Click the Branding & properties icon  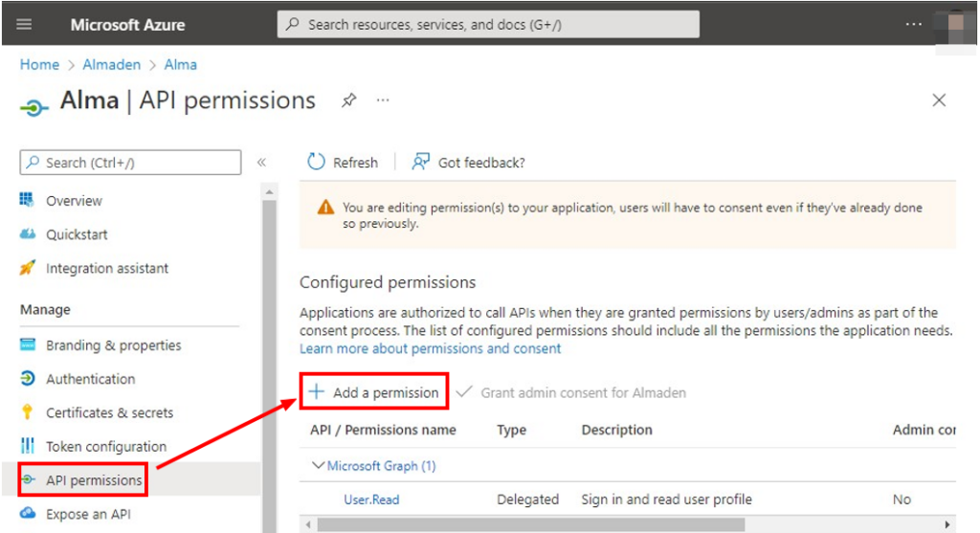[x=28, y=344]
